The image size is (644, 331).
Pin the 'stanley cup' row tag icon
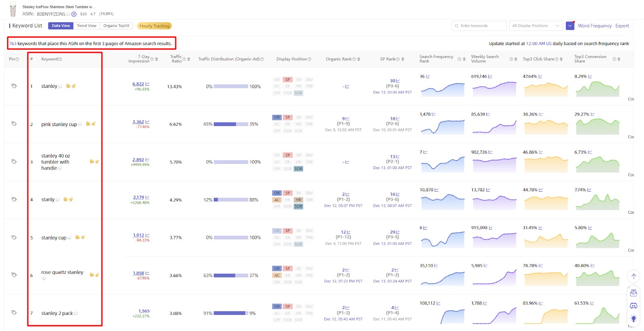14,237
